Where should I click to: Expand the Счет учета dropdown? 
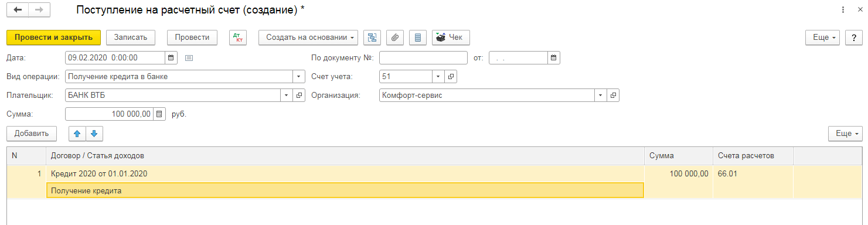click(438, 77)
